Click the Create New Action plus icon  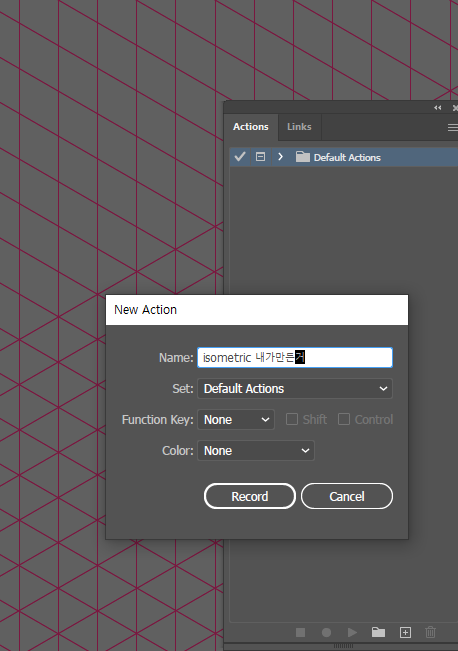(405, 632)
